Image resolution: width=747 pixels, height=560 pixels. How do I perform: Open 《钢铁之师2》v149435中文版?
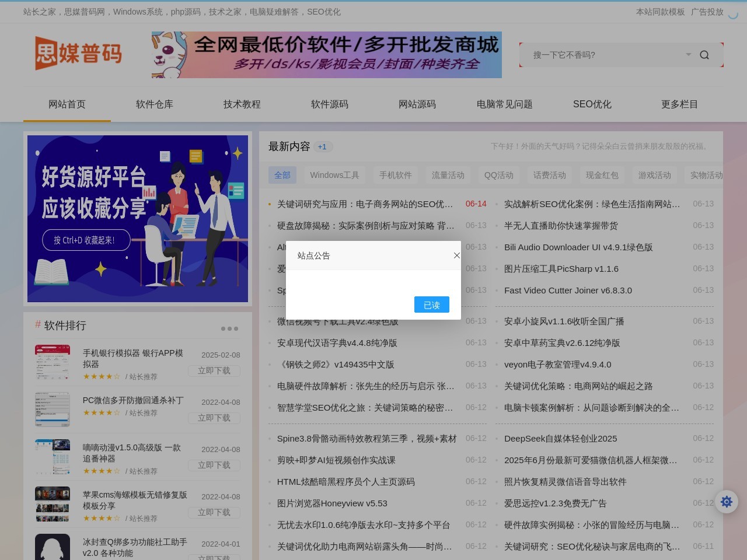[336, 365]
